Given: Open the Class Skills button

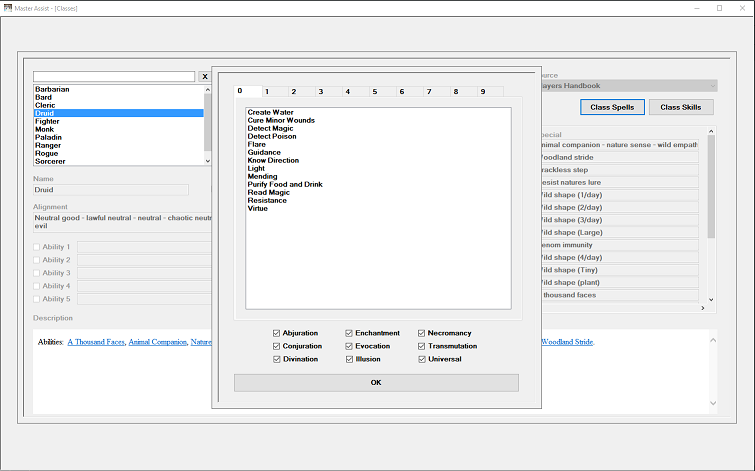Looking at the screenshot, I should (x=681, y=107).
